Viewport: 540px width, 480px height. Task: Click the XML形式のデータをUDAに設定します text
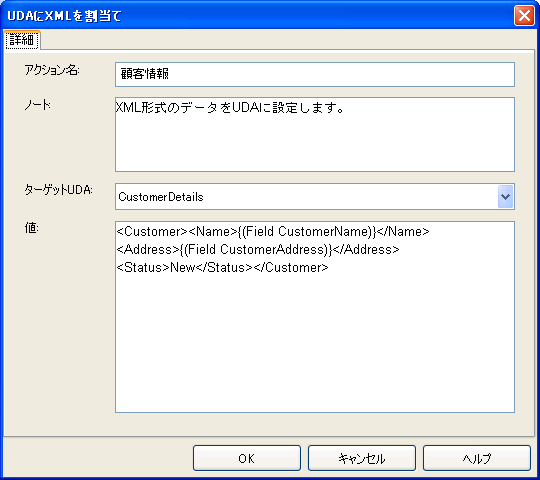click(229, 108)
